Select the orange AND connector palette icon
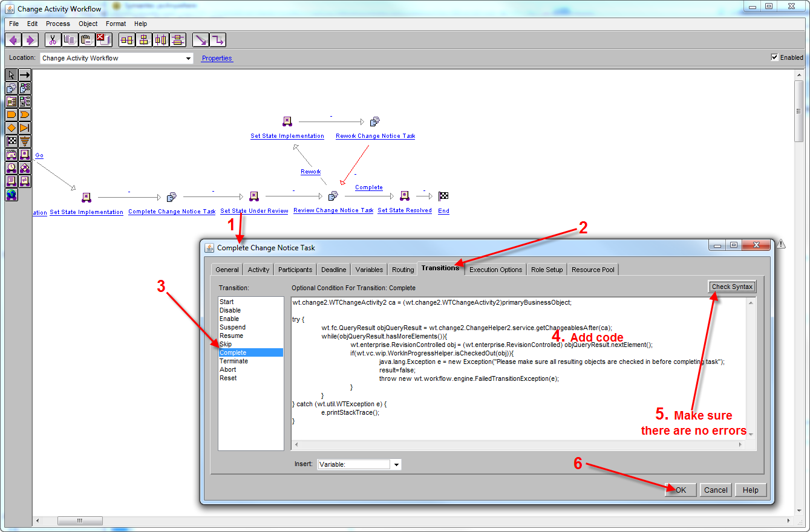The image size is (810, 532). (11, 115)
